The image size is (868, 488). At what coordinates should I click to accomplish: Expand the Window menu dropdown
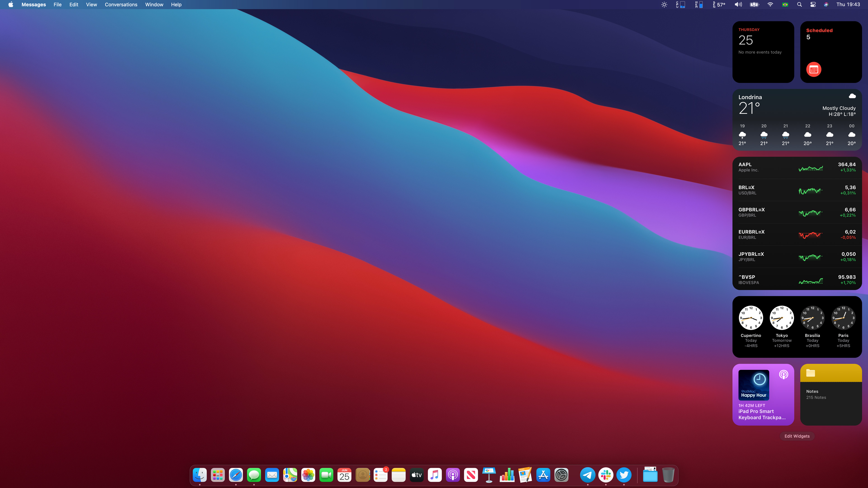pos(154,5)
